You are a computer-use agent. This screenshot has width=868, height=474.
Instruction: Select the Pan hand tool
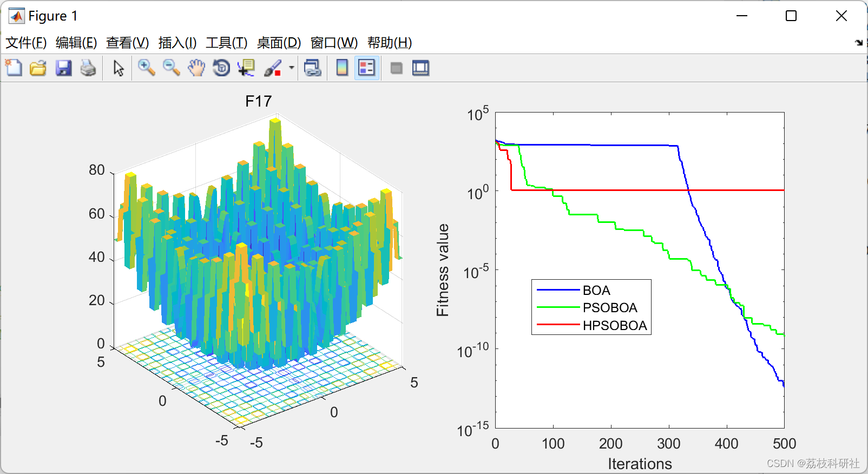click(x=196, y=68)
